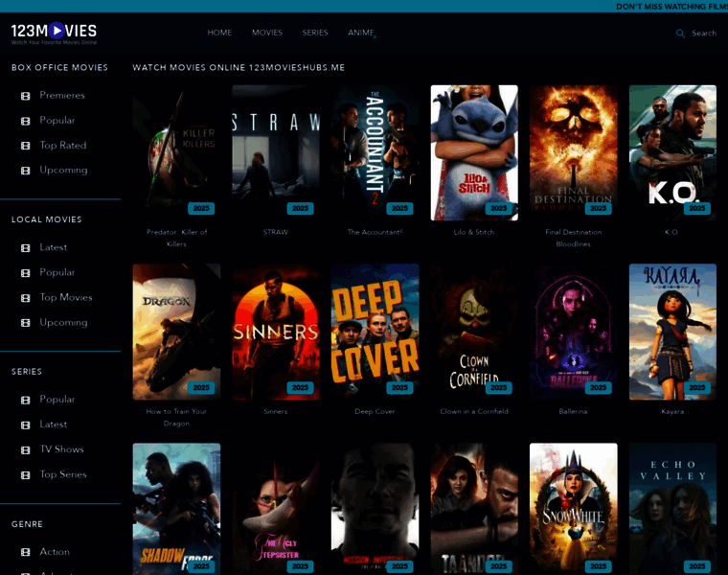Open the Action genre link

pyautogui.click(x=55, y=551)
